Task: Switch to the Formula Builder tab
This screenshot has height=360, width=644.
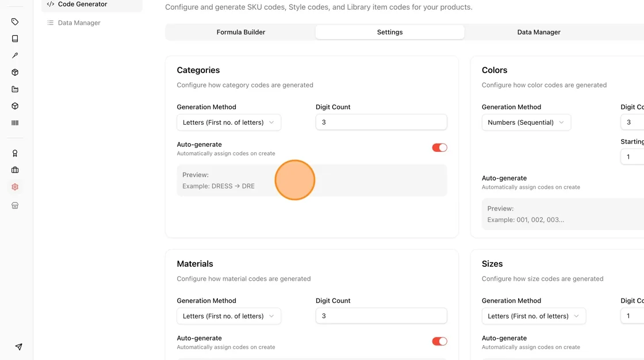Action: pyautogui.click(x=241, y=32)
